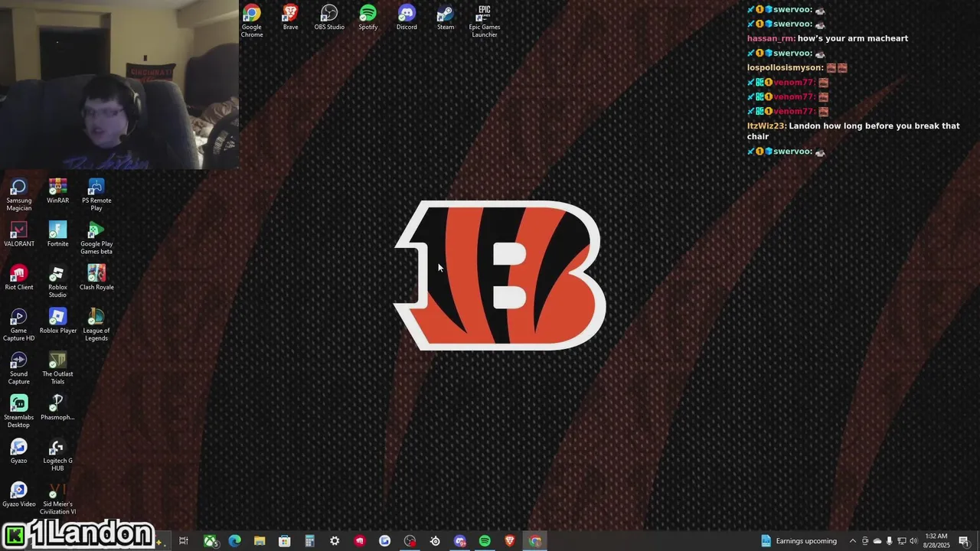
Task: Click the webcam overlay feed
Action: pyautogui.click(x=119, y=84)
